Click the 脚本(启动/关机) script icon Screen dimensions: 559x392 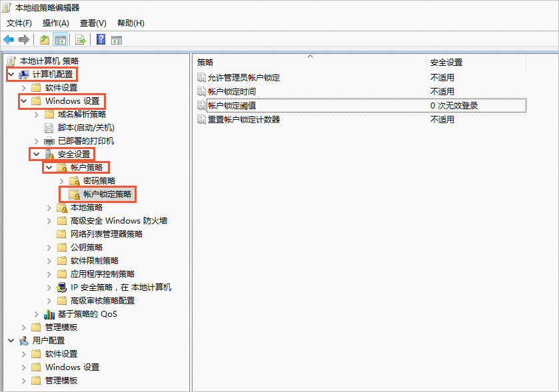[49, 128]
